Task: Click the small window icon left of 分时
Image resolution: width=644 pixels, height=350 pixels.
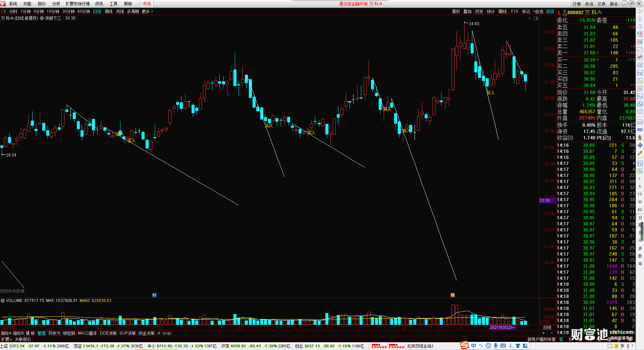Action: pyautogui.click(x=4, y=11)
